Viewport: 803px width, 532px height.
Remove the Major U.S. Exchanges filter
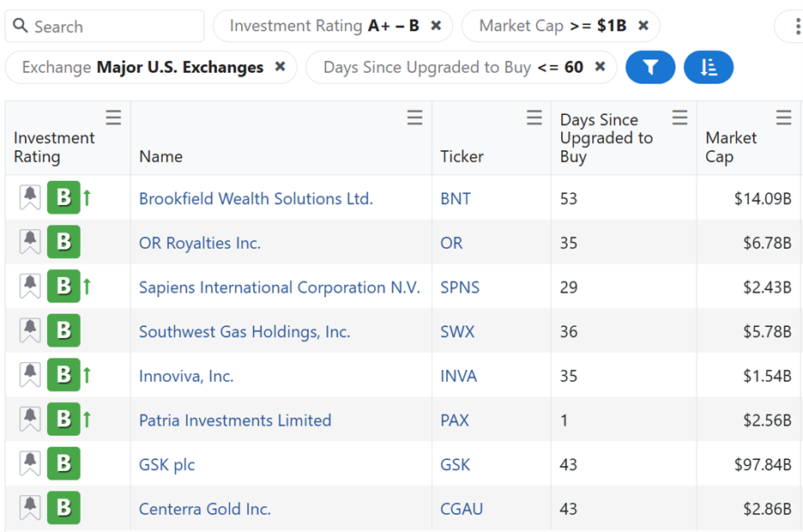280,67
